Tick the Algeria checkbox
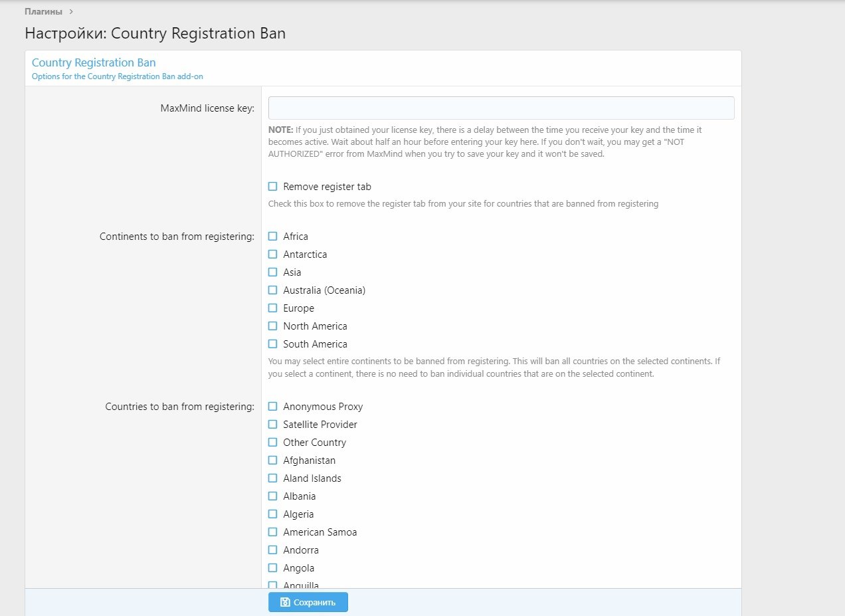 pyautogui.click(x=272, y=514)
